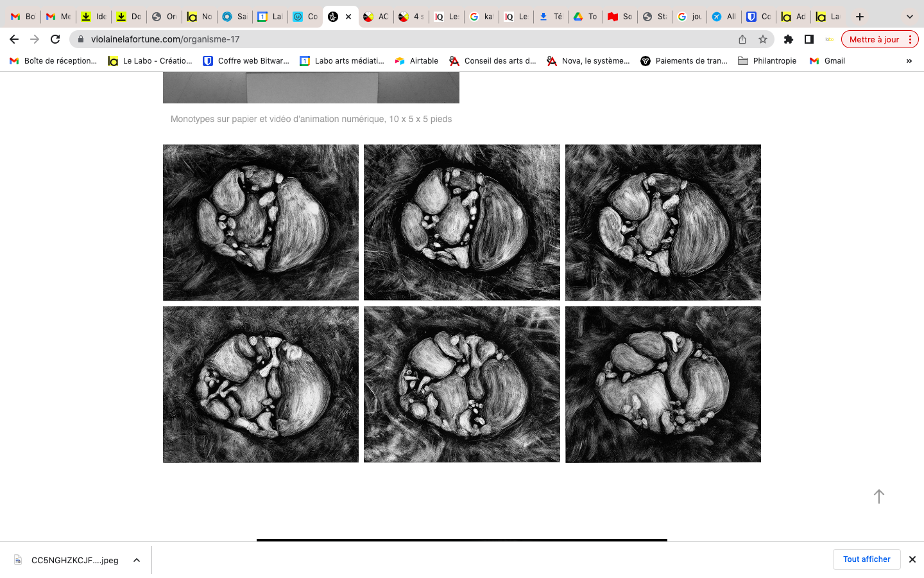The width and height of the screenshot is (924, 578).
Task: Bookmark this page with the star icon
Action: pyautogui.click(x=762, y=39)
